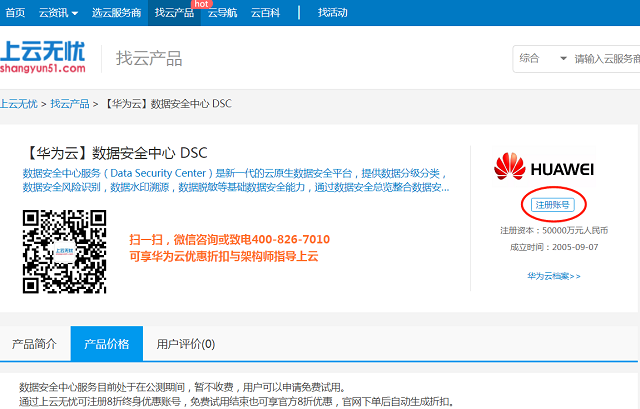
Task: Open 云导航 in the top menu
Action: pyautogui.click(x=223, y=12)
